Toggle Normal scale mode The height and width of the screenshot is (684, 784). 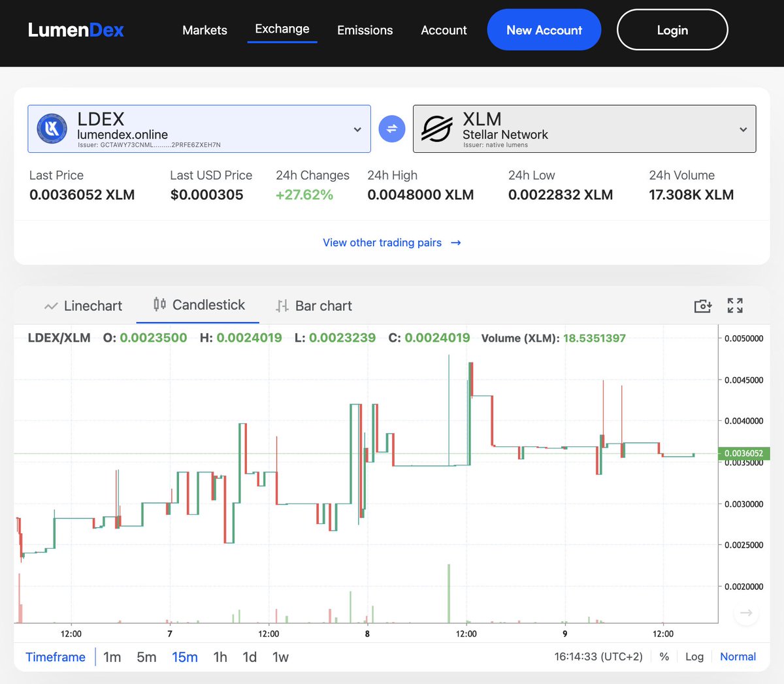click(738, 657)
